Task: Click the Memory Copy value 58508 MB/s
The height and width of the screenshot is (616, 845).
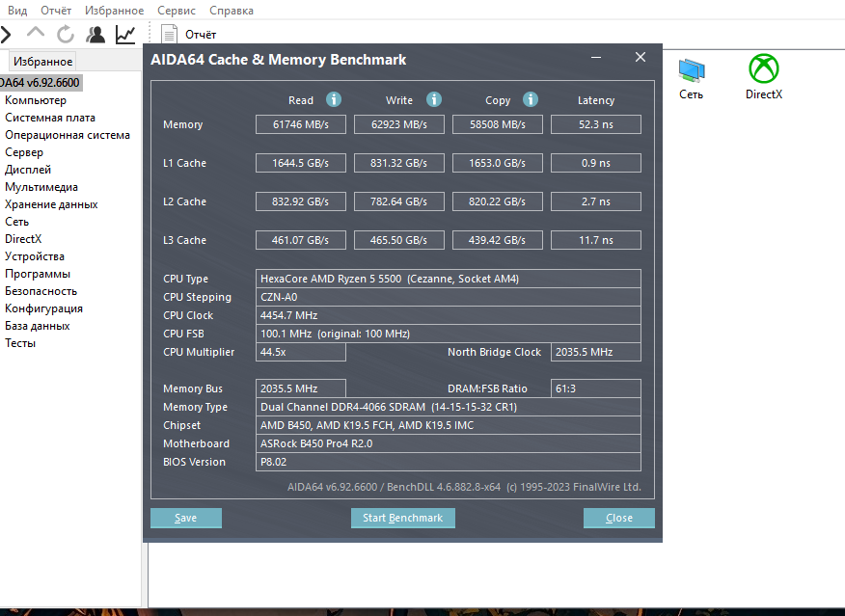Action: coord(498,124)
